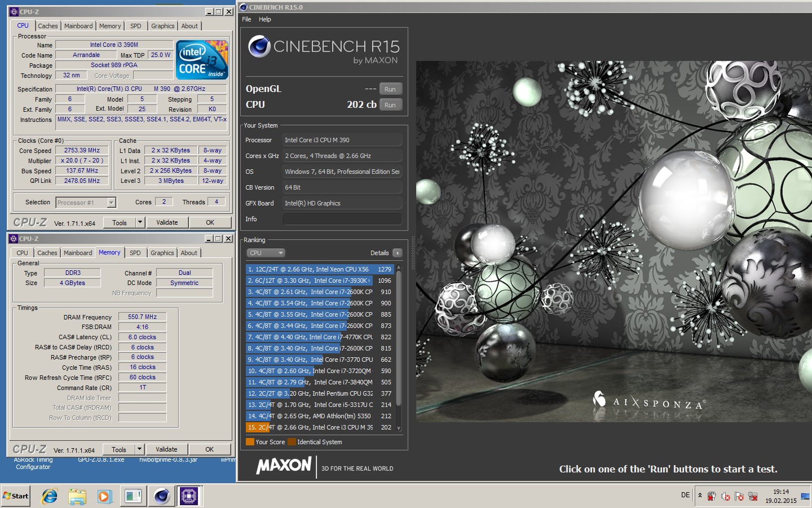Open Tools dropdown arrow in bottom CPU-Z
Viewport: 812px width, 508px height.
click(139, 449)
